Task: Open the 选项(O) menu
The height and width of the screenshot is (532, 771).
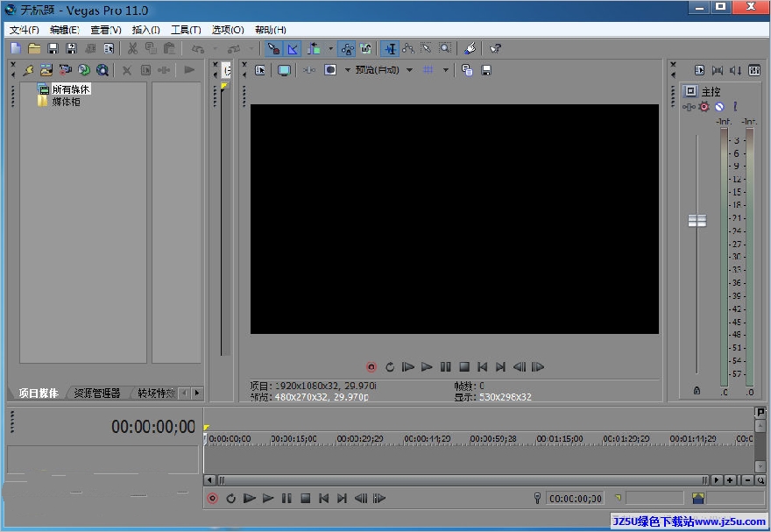Action: pyautogui.click(x=228, y=30)
